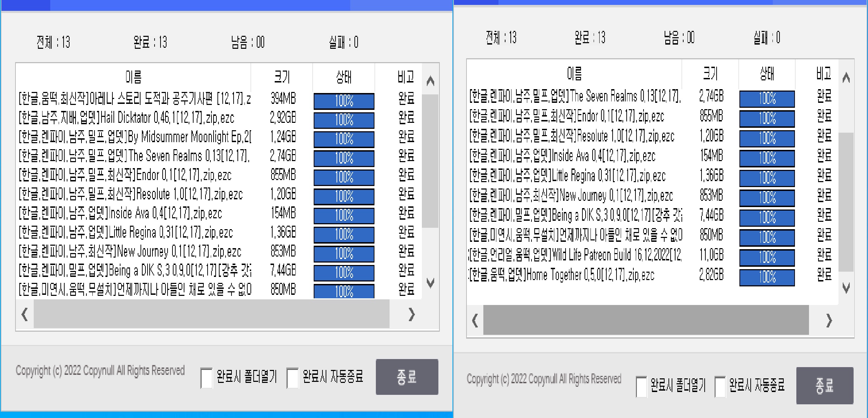Click right arrow of left horizontal scrollbar
This screenshot has width=868, height=418.
tap(412, 314)
